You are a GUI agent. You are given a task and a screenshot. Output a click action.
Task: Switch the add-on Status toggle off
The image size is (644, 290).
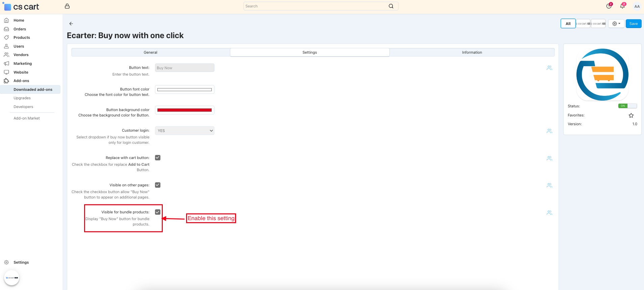[x=627, y=106]
